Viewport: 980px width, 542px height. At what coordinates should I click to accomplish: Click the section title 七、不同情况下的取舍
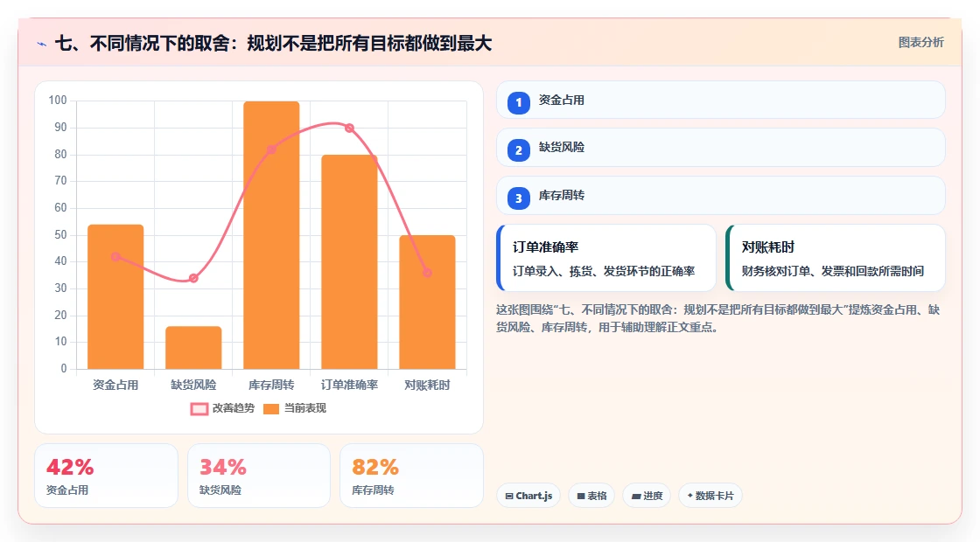click(273, 44)
